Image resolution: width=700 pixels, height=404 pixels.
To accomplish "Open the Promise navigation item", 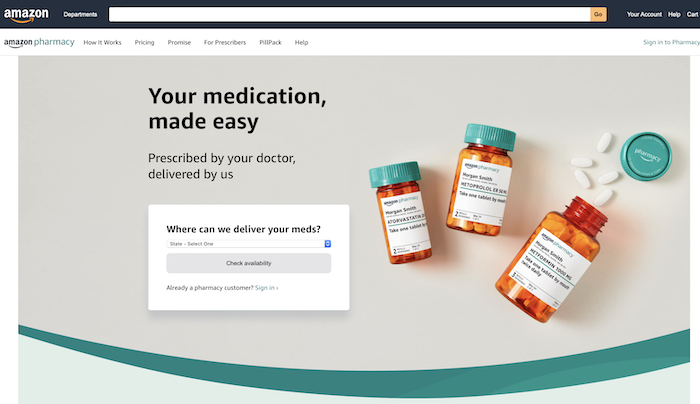I will (x=179, y=42).
